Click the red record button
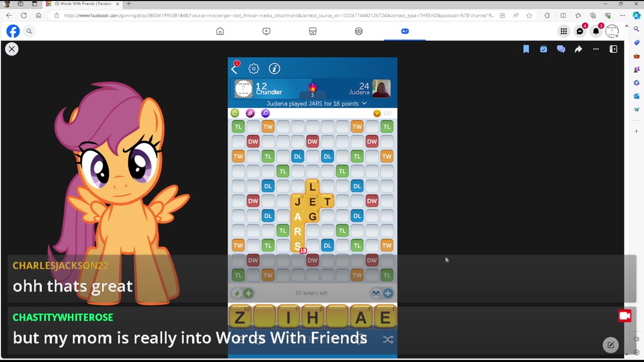644x362 pixels. (x=625, y=316)
